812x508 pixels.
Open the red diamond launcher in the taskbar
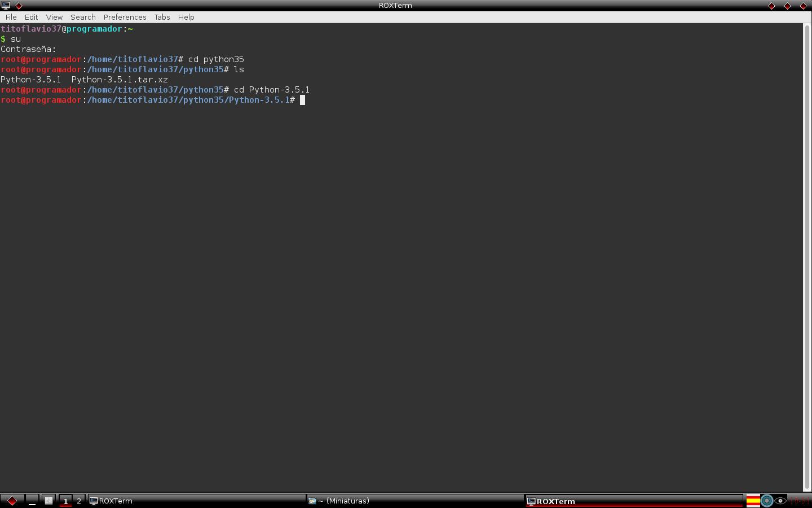click(11, 500)
